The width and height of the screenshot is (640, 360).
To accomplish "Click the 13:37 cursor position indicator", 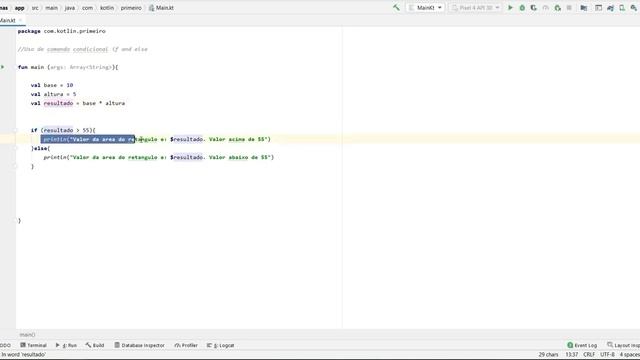I will click(x=571, y=355).
